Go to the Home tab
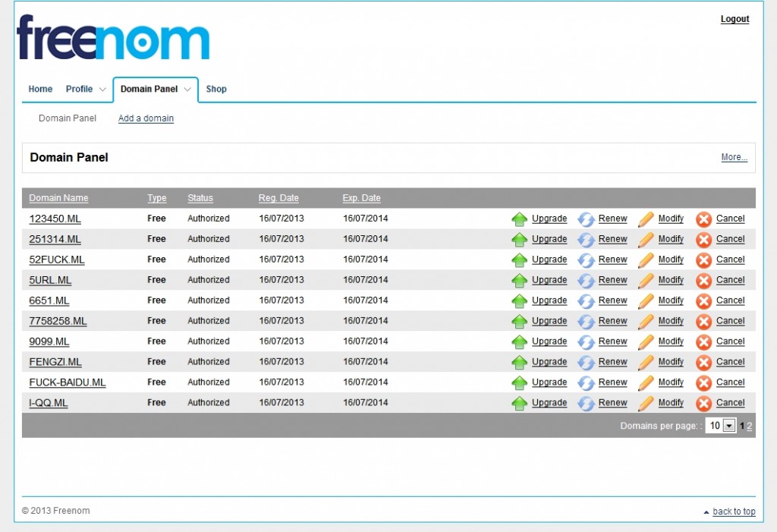Screen dimensions: 777x532 [40, 89]
